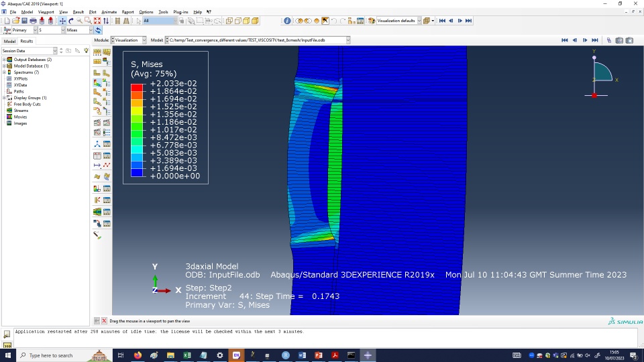Click the red X cancel procedure icon
This screenshot has width=644, height=362.
point(105,321)
